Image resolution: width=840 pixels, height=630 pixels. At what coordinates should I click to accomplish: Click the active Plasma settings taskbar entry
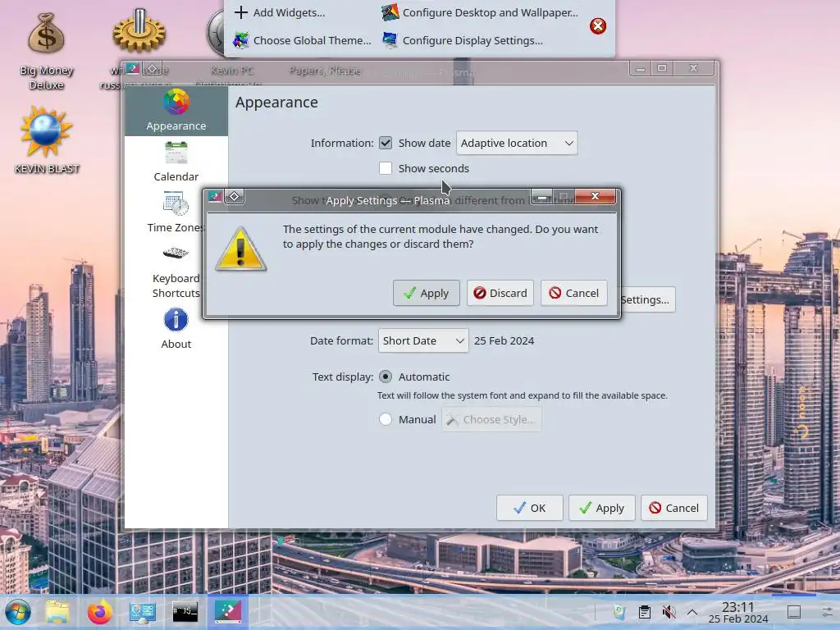click(228, 611)
